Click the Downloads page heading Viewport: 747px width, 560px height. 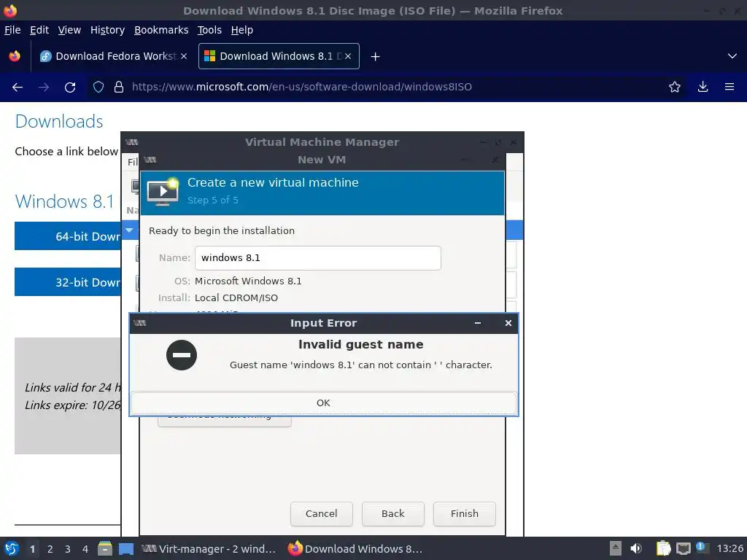click(x=59, y=122)
